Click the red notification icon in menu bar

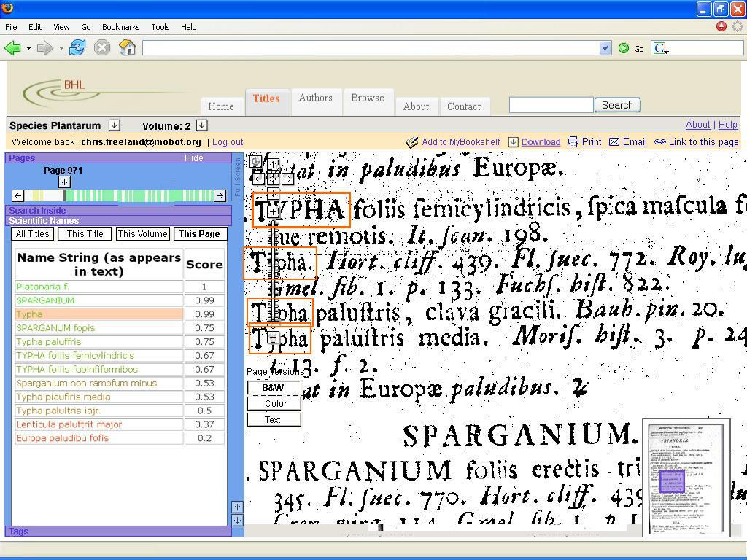click(x=721, y=27)
